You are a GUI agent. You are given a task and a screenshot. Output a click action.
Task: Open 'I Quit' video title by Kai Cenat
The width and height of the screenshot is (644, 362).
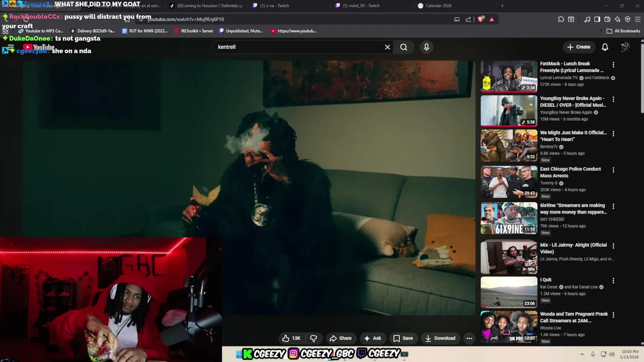point(545,280)
